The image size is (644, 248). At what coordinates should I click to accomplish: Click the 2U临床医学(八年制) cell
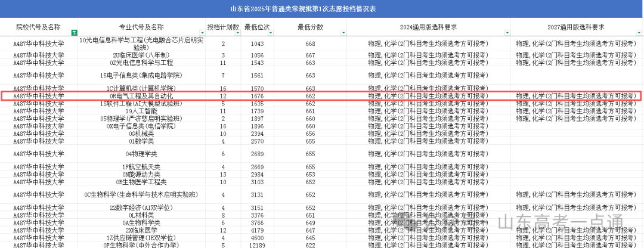coord(141,55)
